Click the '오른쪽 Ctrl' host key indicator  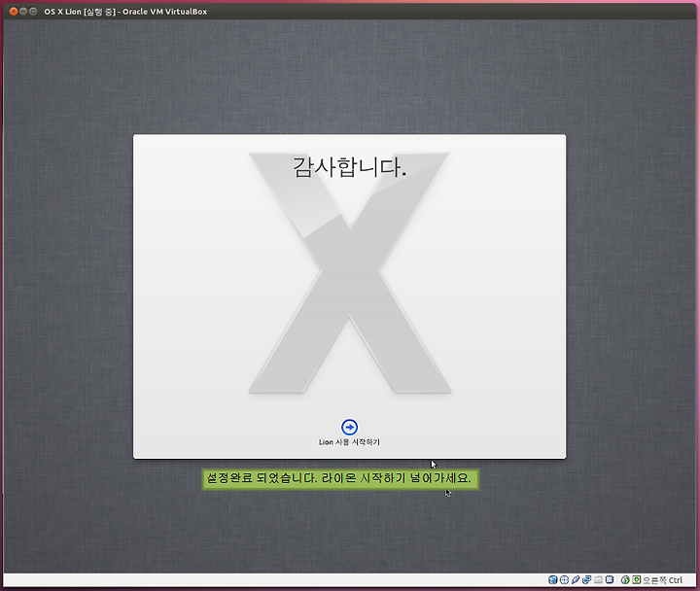(x=662, y=580)
